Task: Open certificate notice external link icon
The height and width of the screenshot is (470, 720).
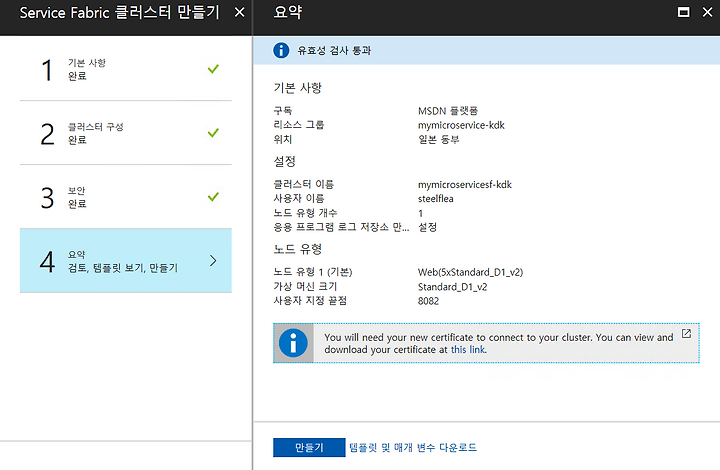Action: coord(686,334)
